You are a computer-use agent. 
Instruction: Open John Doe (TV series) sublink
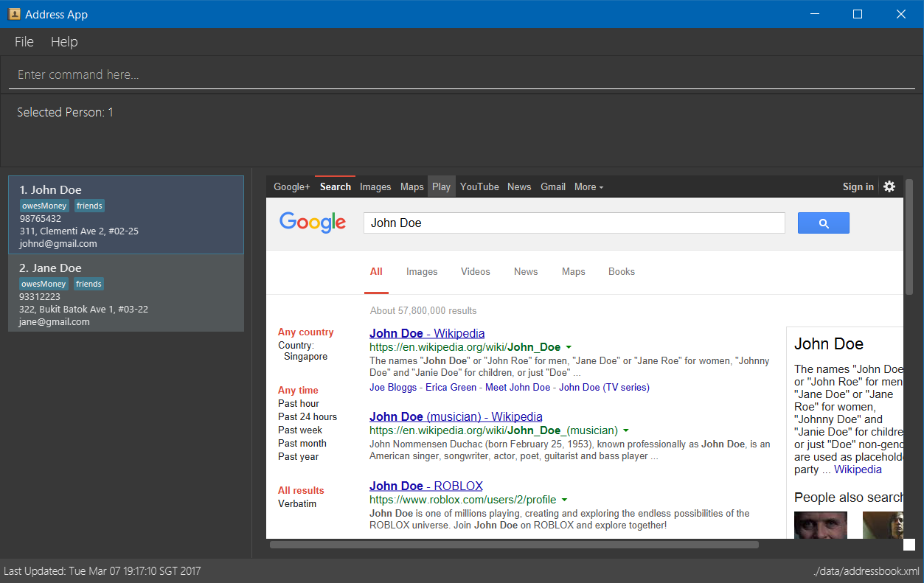pos(604,388)
